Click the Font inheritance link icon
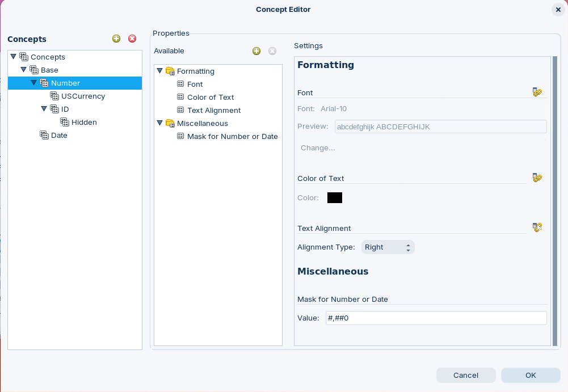 click(537, 92)
